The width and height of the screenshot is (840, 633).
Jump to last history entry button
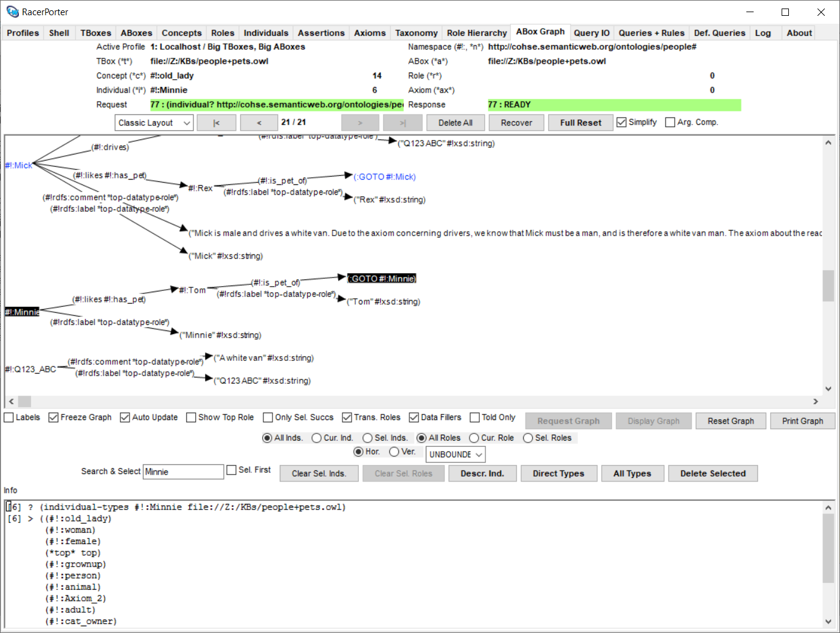click(403, 122)
